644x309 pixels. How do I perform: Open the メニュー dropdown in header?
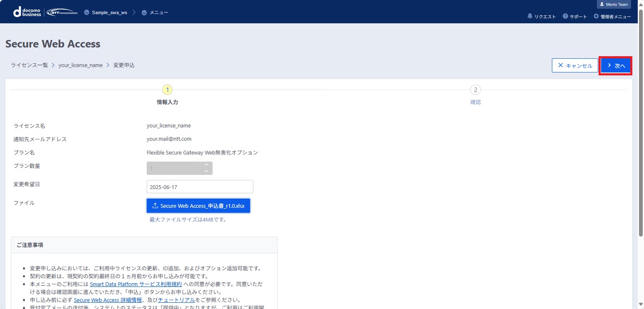(155, 12)
